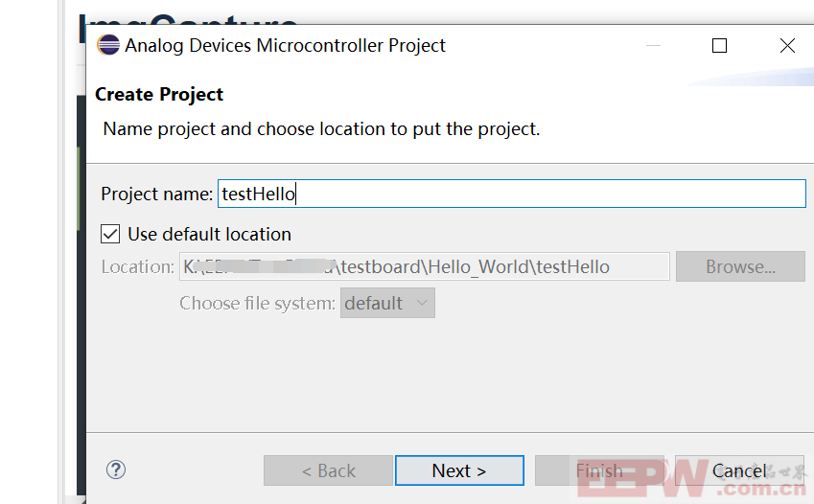The width and height of the screenshot is (814, 504).
Task: Click the 'Analog Devices Microcontroller Project' title text
Action: point(285,46)
